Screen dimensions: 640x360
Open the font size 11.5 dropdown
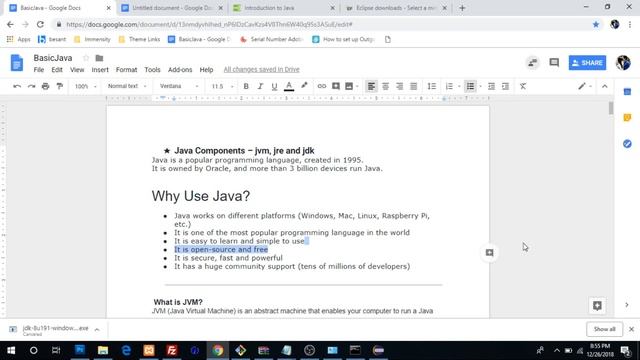222,86
